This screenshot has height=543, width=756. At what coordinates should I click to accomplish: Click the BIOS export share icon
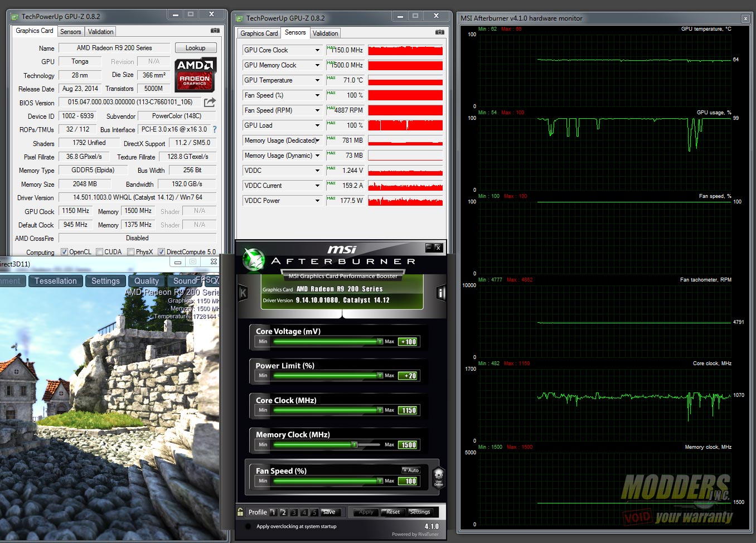(x=210, y=102)
